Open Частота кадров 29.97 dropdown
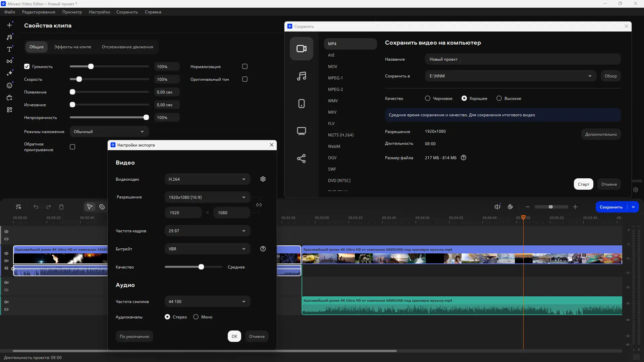644x362 pixels. 207,231
